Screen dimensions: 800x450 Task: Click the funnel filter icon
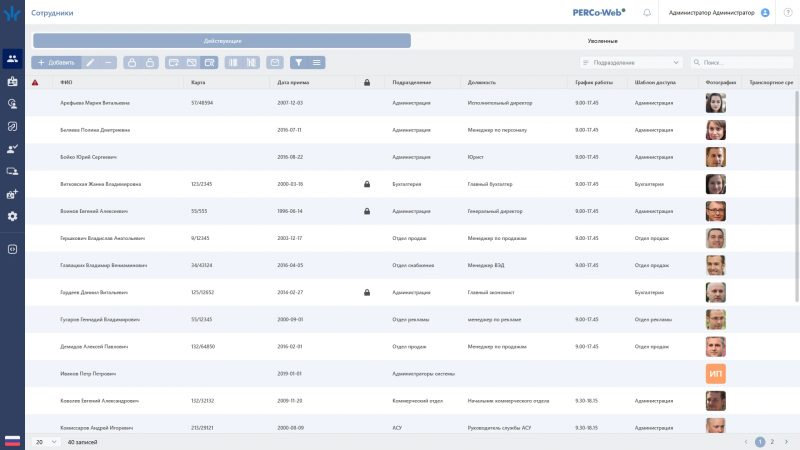(x=297, y=62)
